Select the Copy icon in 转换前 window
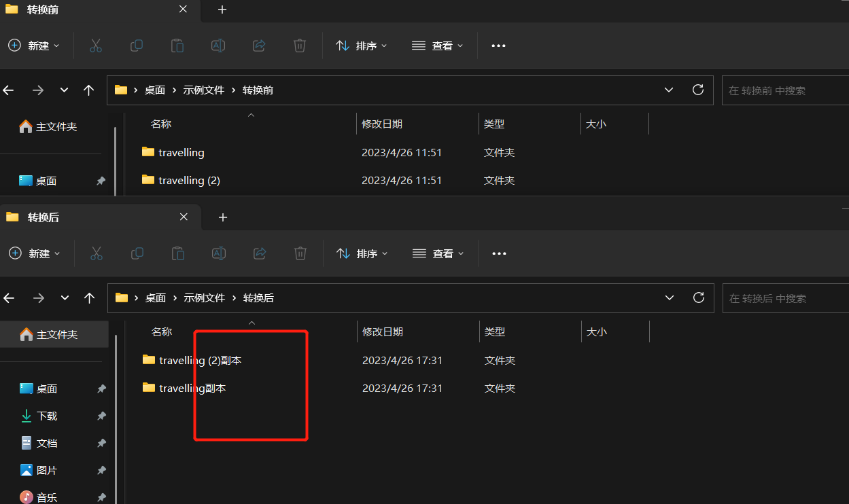This screenshot has width=849, height=504. click(137, 46)
